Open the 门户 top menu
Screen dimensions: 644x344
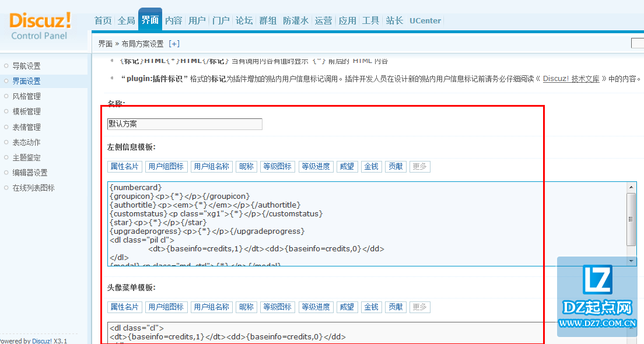(x=221, y=20)
